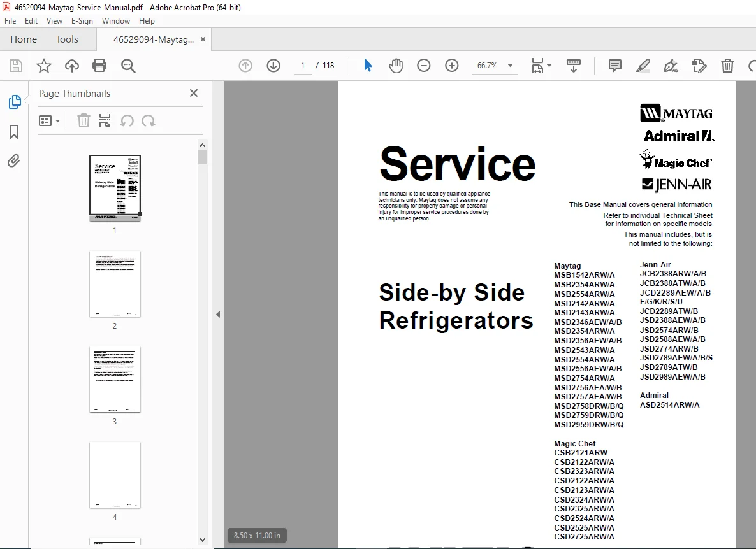Click the trash delete icon in main toolbar

point(727,66)
